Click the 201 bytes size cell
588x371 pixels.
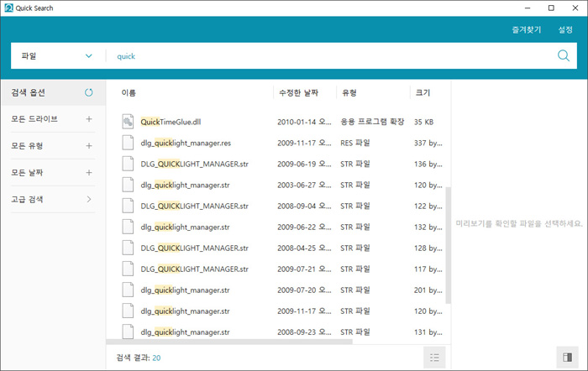coord(428,290)
